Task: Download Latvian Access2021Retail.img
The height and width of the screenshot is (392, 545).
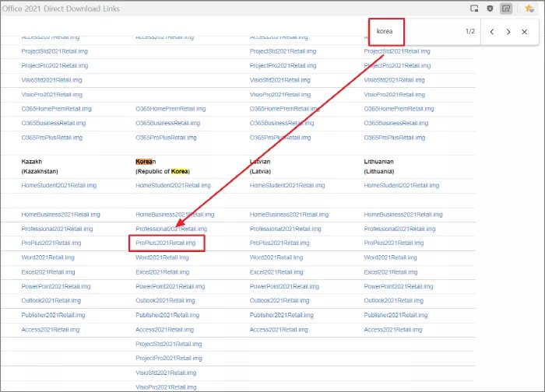Action: pyautogui.click(x=279, y=330)
